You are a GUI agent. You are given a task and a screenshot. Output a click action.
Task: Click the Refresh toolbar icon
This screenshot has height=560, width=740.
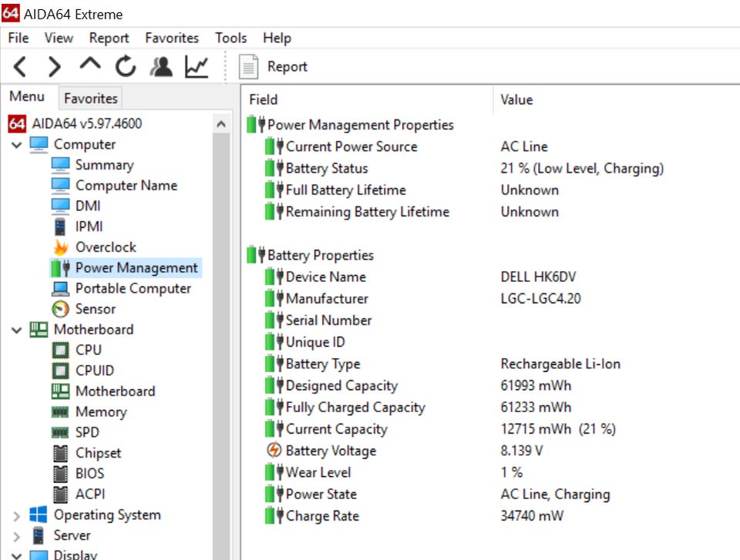[126, 67]
